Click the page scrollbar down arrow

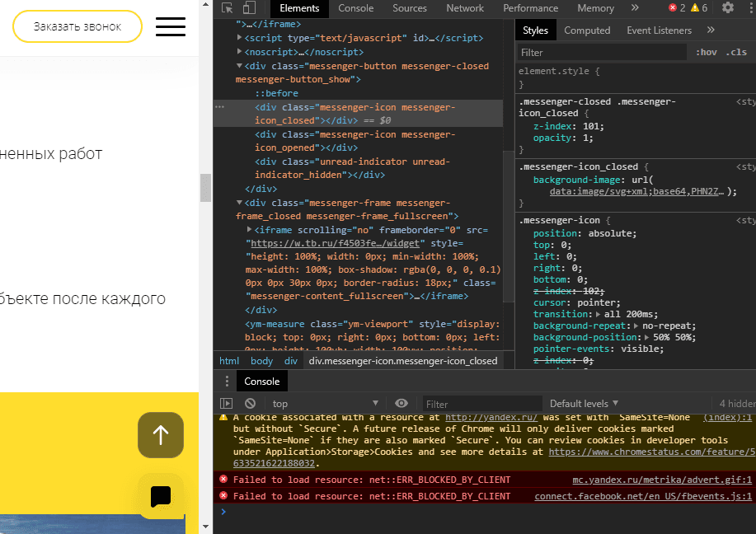click(x=206, y=527)
